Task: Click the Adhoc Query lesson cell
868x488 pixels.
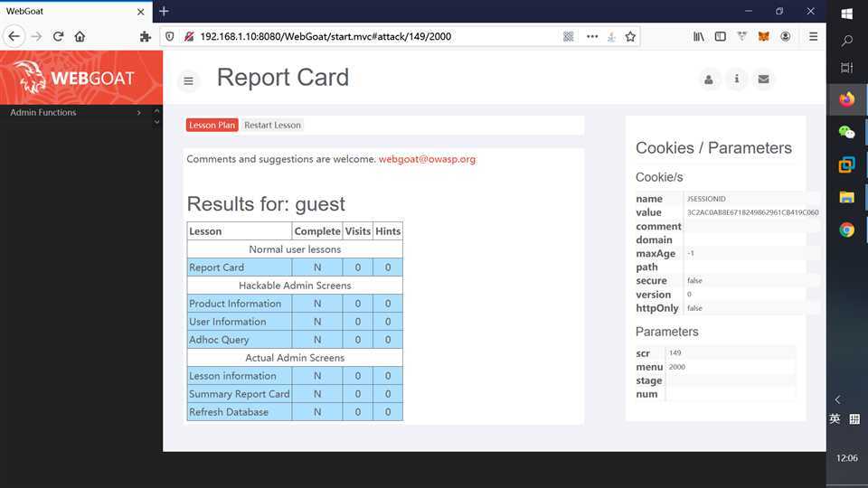Action: click(x=239, y=340)
